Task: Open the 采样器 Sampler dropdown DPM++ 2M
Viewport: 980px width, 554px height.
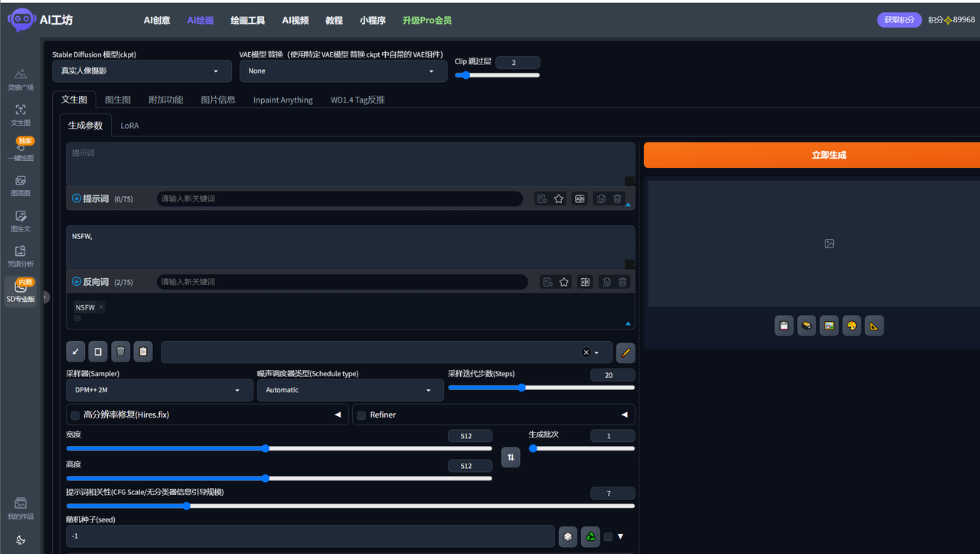Action: tap(159, 390)
